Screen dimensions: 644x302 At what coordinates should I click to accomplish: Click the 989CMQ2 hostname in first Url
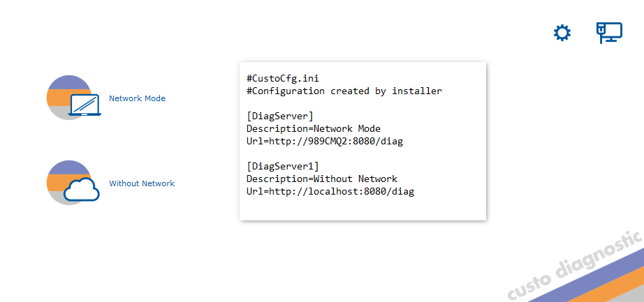coord(323,141)
